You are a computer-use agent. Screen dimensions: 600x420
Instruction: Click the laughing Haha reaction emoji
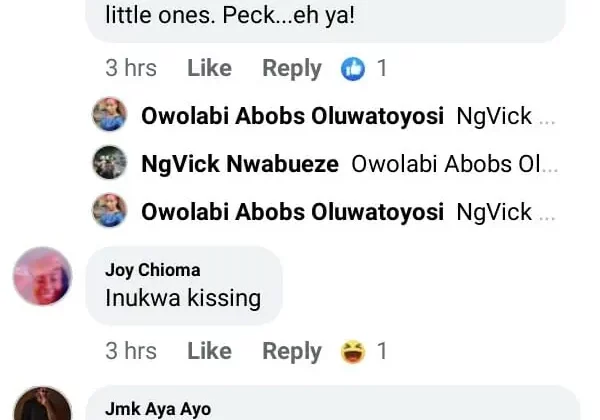(x=353, y=352)
